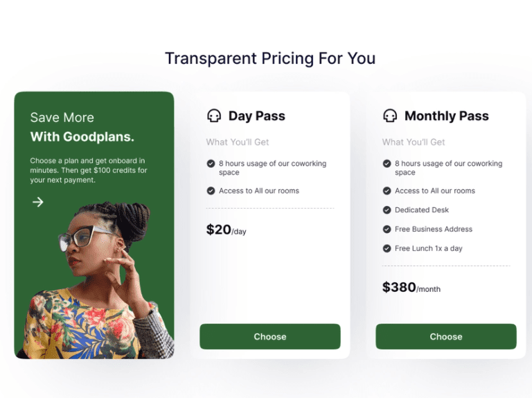Click the Monthly Pass heading text
The image size is (532, 398).
447,116
